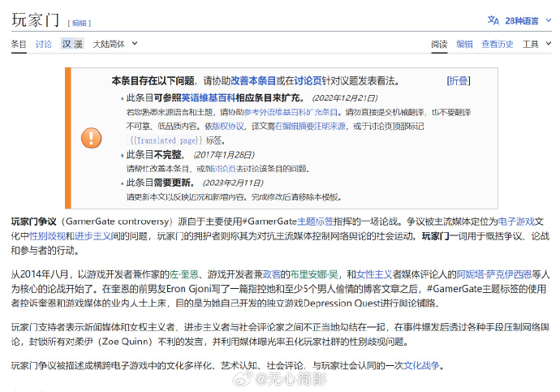Expand the language list chevron arrow
The width and height of the screenshot is (560, 392).
point(549,21)
